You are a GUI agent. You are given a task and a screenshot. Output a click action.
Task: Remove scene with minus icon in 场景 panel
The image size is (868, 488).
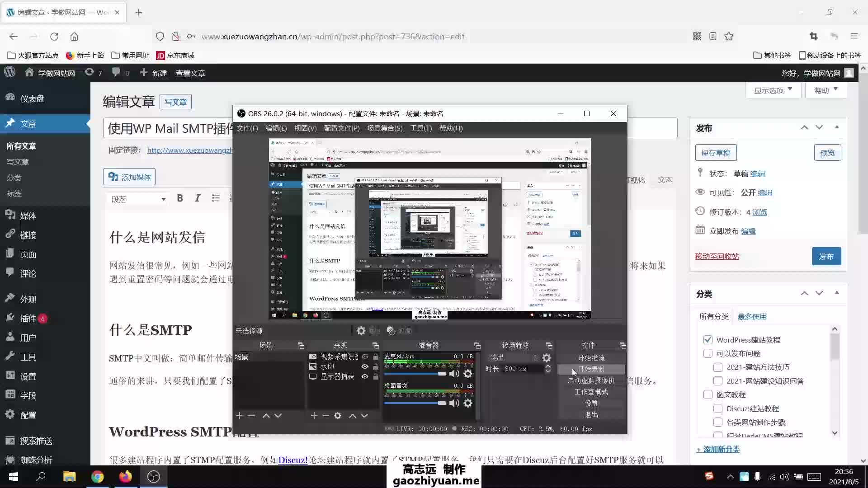(252, 416)
